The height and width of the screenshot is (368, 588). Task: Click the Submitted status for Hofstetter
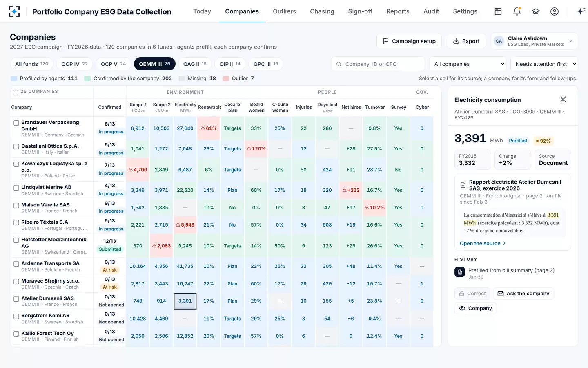coord(110,249)
